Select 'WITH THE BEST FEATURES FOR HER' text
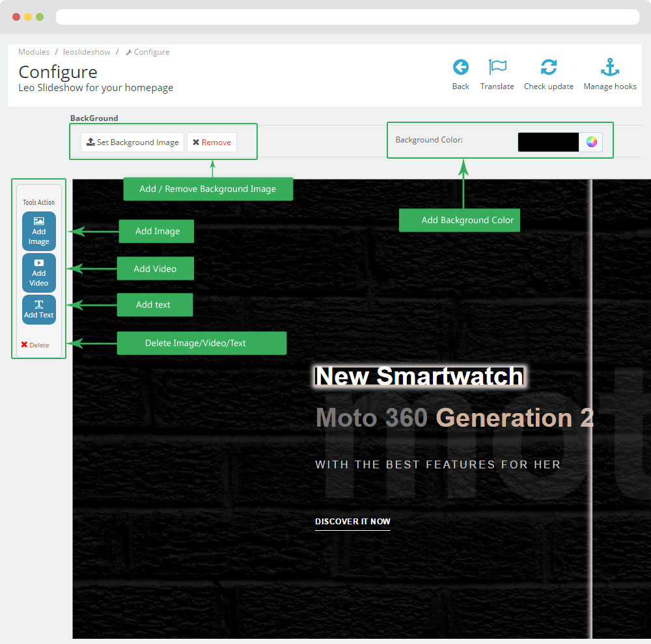 click(437, 464)
